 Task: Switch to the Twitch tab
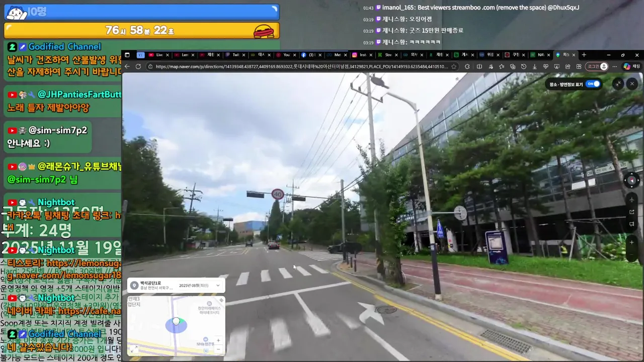click(236, 55)
